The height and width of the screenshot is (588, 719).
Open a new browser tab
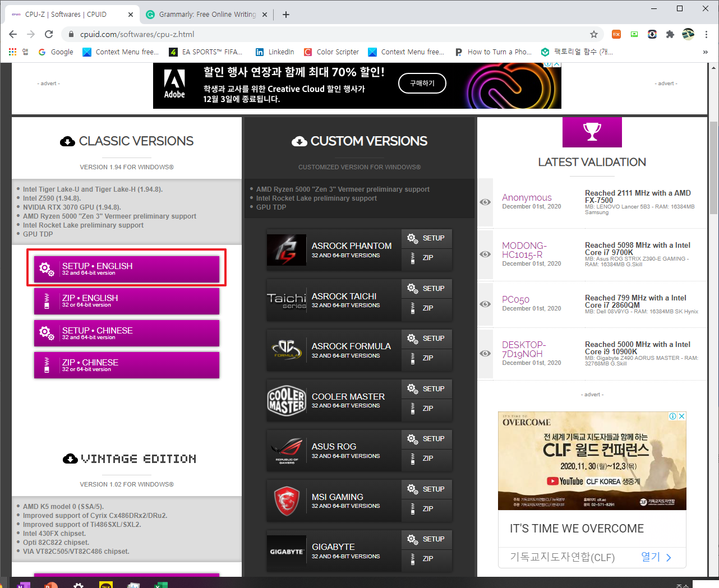click(x=286, y=15)
